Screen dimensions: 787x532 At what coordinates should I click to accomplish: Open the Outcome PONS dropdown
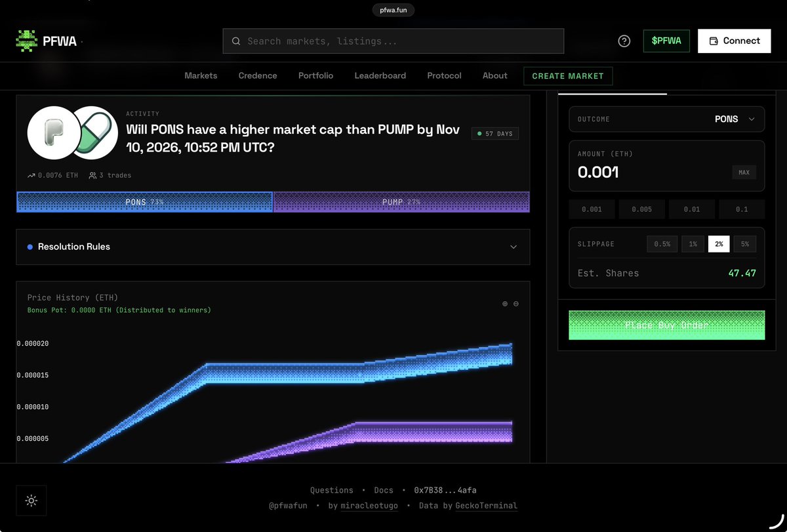click(666, 119)
